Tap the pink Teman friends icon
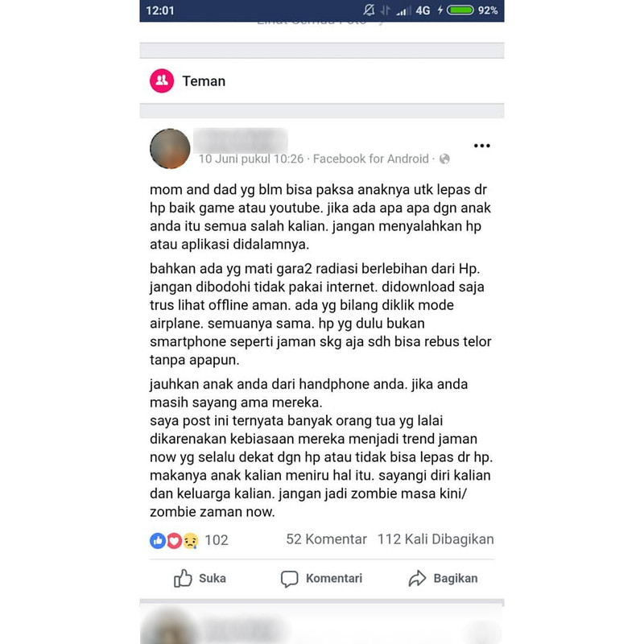Image resolution: width=644 pixels, height=644 pixels. (162, 80)
